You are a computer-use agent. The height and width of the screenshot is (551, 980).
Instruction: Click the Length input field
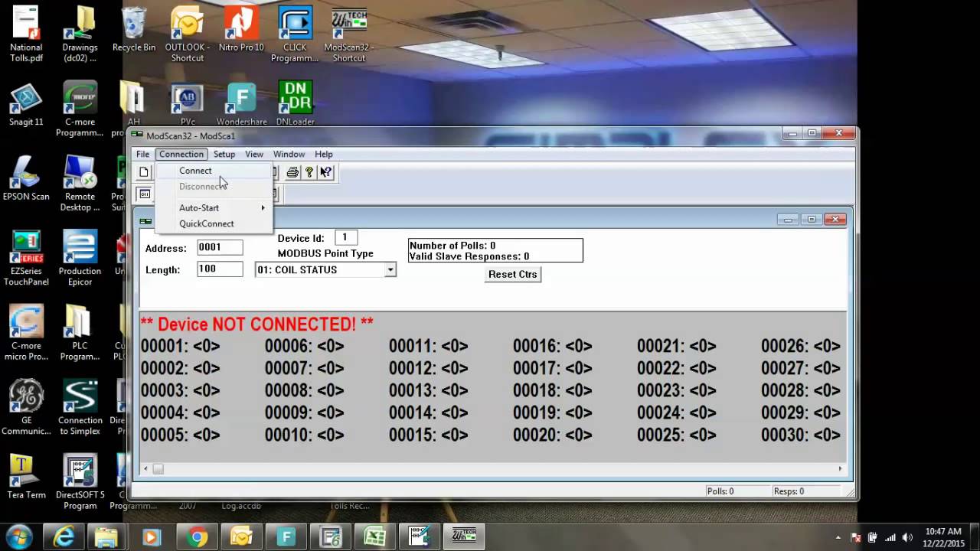click(220, 269)
